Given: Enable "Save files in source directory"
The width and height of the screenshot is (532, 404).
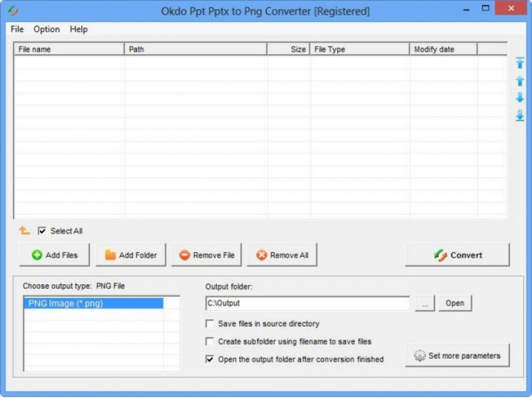Looking at the screenshot, I should [x=208, y=323].
